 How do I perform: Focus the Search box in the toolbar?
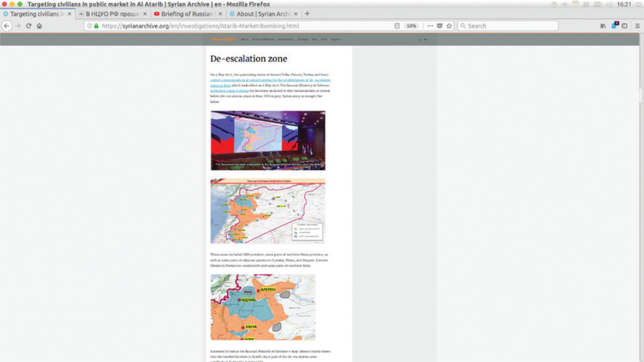click(508, 26)
